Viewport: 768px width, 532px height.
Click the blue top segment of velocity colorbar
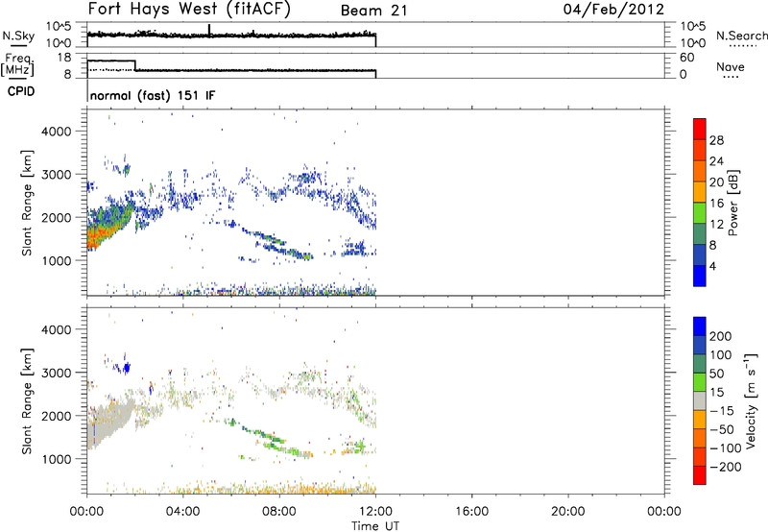point(700,326)
